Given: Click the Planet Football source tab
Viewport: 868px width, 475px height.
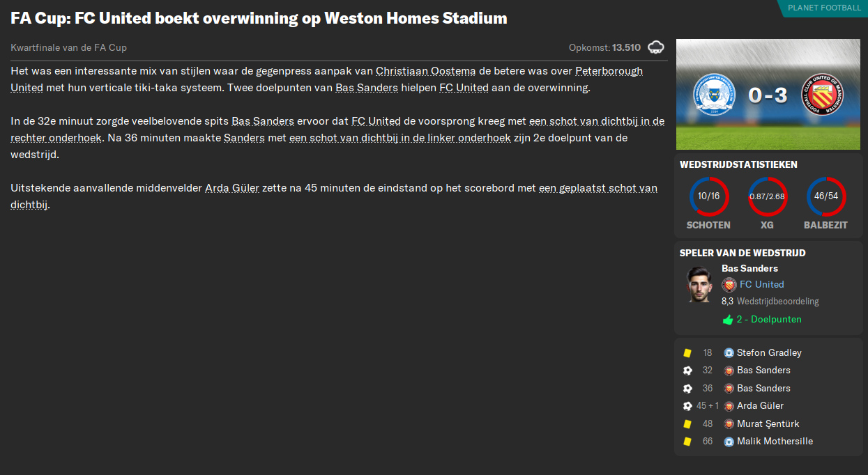Looking at the screenshot, I should pos(823,8).
